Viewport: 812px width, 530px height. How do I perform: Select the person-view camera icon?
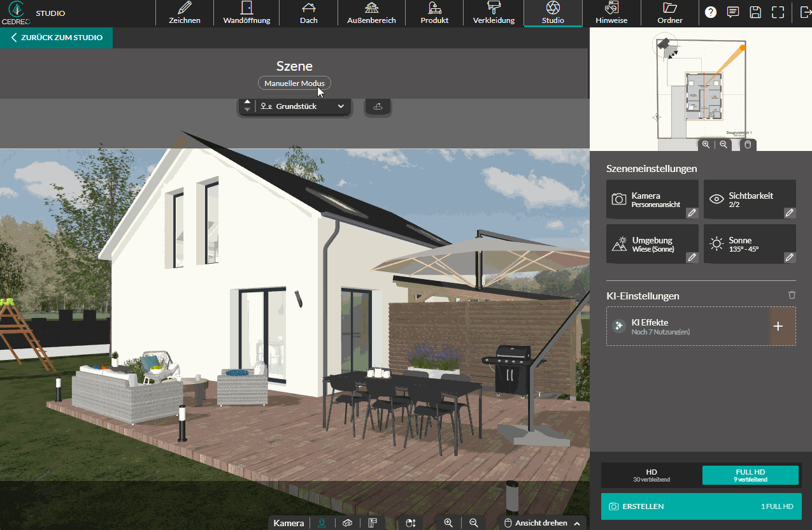pyautogui.click(x=322, y=523)
